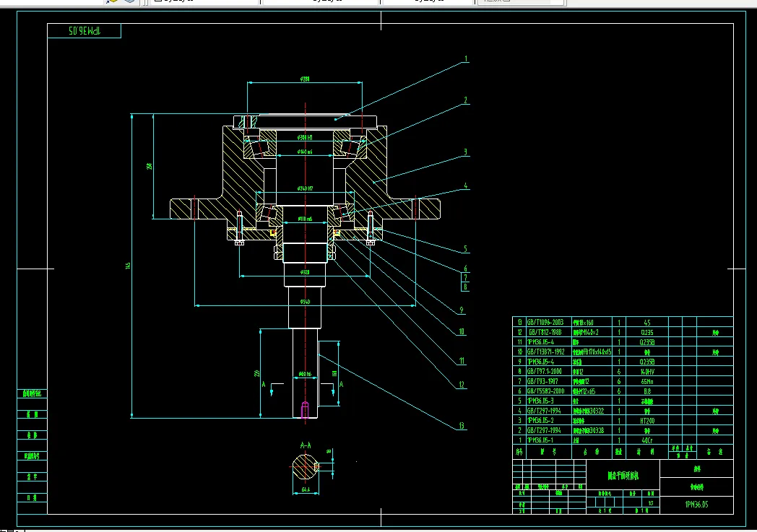Select the GB/T1096-2003 cell in parts list
The image size is (757, 532).
548,322
